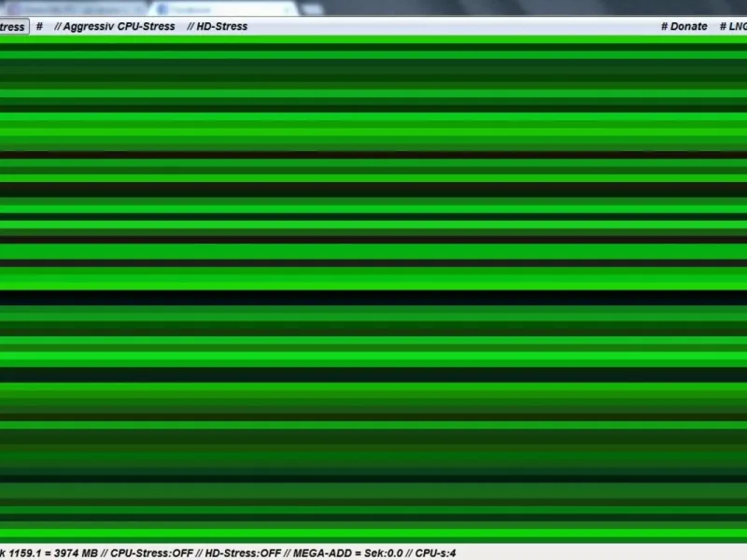The image size is (747, 560).
Task: Select the active browser tab
Action: (224, 8)
